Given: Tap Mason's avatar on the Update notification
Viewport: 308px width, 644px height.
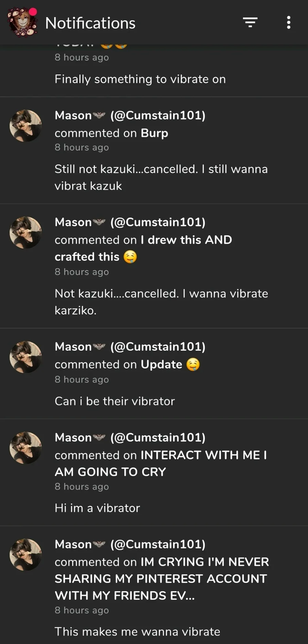Looking at the screenshot, I should 26,357.
